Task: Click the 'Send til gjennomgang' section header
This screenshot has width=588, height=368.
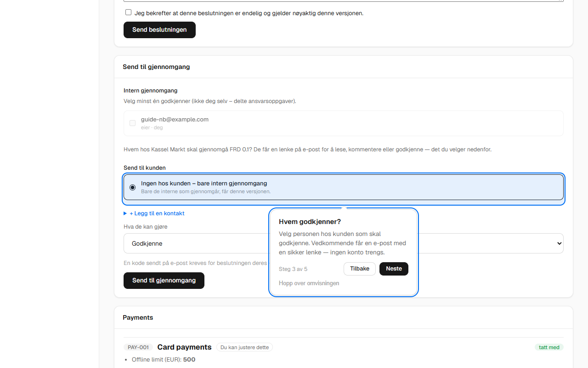Action: tap(156, 67)
